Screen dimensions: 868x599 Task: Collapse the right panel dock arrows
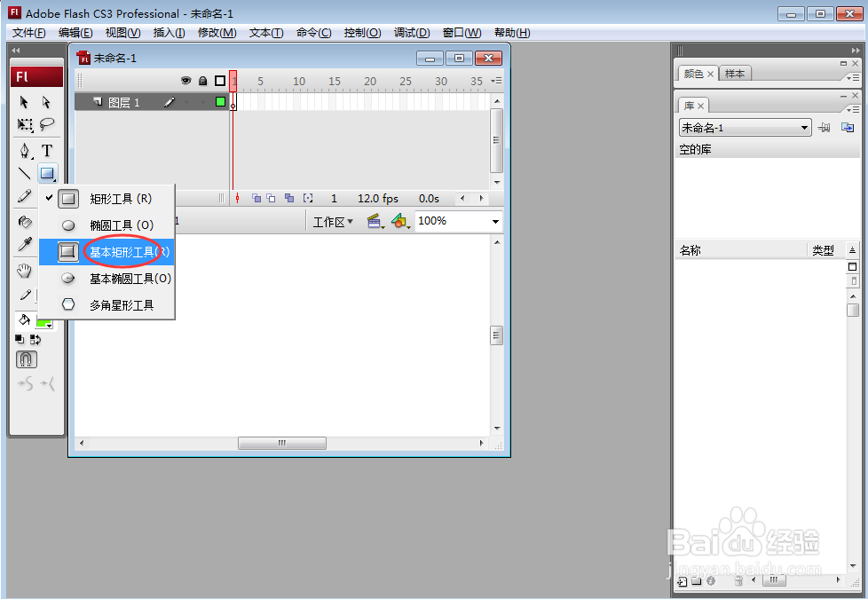tap(856, 51)
